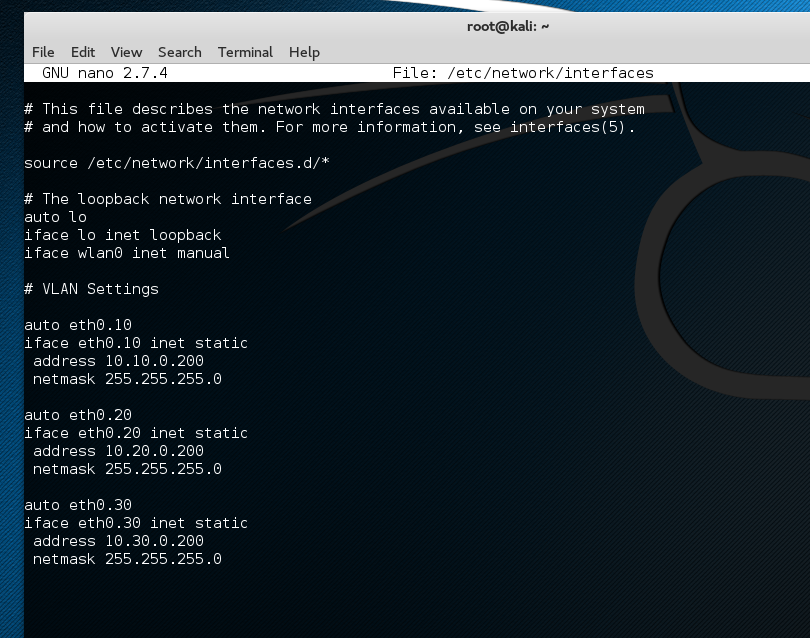The image size is (810, 638).
Task: Click the 'auto eth0.10' line
Action: pyautogui.click(x=78, y=325)
